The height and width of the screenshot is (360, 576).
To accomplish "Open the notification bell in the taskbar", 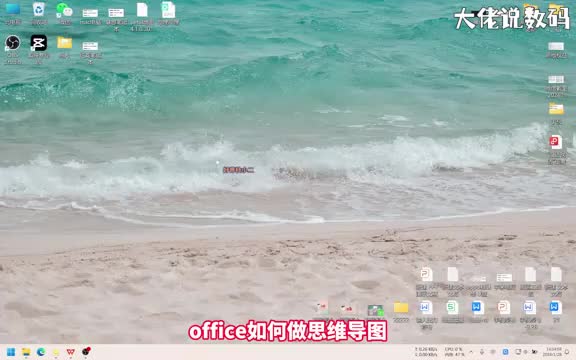I will point(568,352).
